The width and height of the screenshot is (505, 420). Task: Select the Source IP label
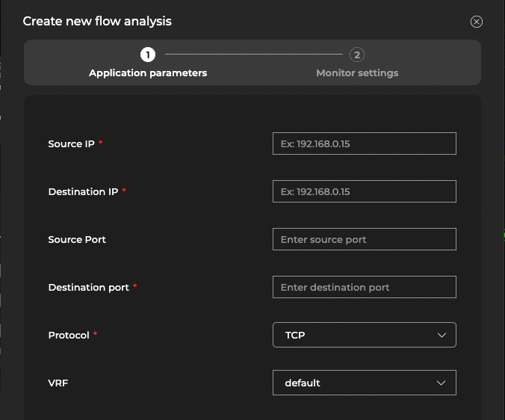tap(71, 143)
